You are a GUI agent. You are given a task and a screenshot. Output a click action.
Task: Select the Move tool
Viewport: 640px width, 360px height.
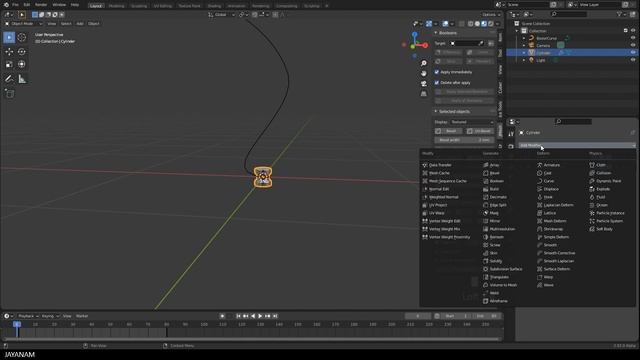click(x=9, y=52)
